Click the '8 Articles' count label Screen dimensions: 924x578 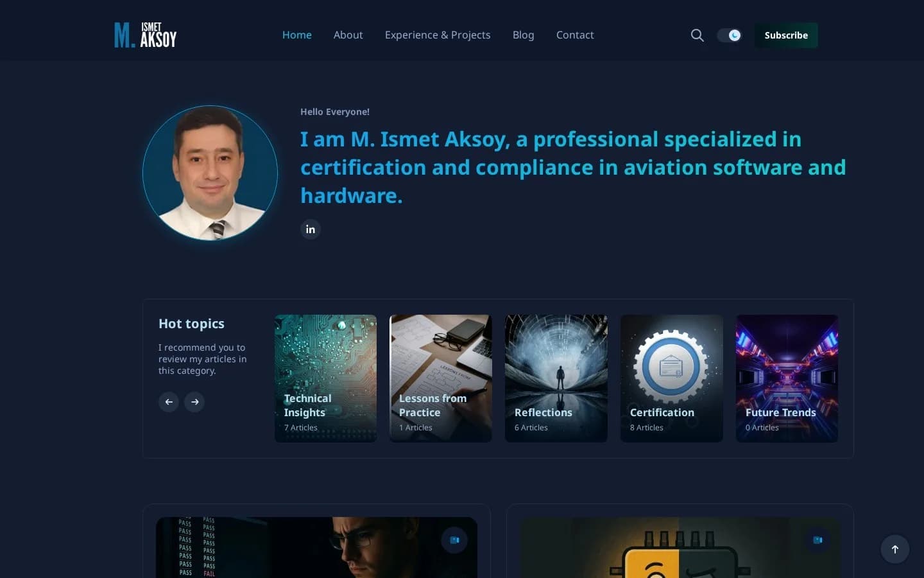pyautogui.click(x=647, y=428)
